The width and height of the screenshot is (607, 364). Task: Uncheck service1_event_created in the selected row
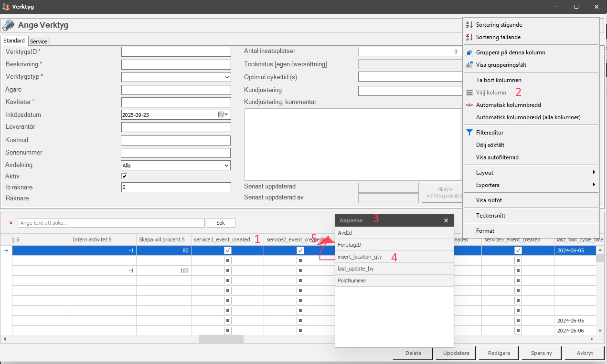pyautogui.click(x=228, y=250)
